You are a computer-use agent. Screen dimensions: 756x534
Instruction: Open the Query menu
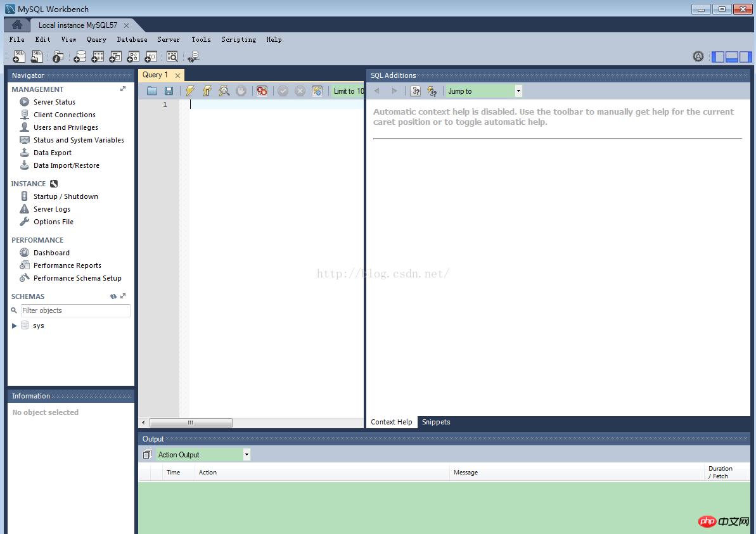(x=96, y=39)
